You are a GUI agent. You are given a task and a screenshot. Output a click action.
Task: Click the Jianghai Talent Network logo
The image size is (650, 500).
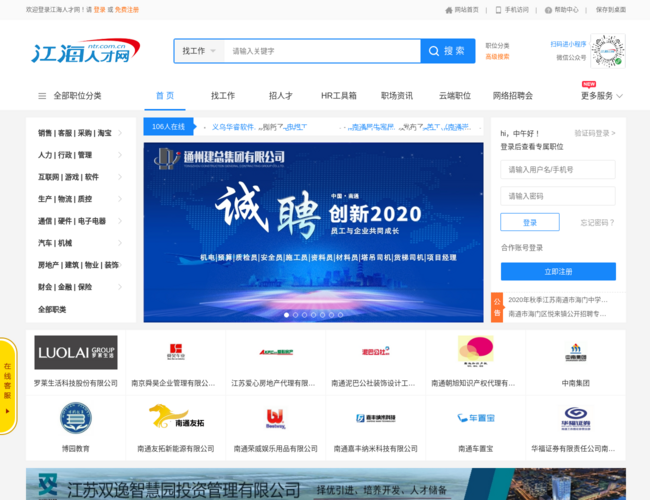click(x=86, y=51)
